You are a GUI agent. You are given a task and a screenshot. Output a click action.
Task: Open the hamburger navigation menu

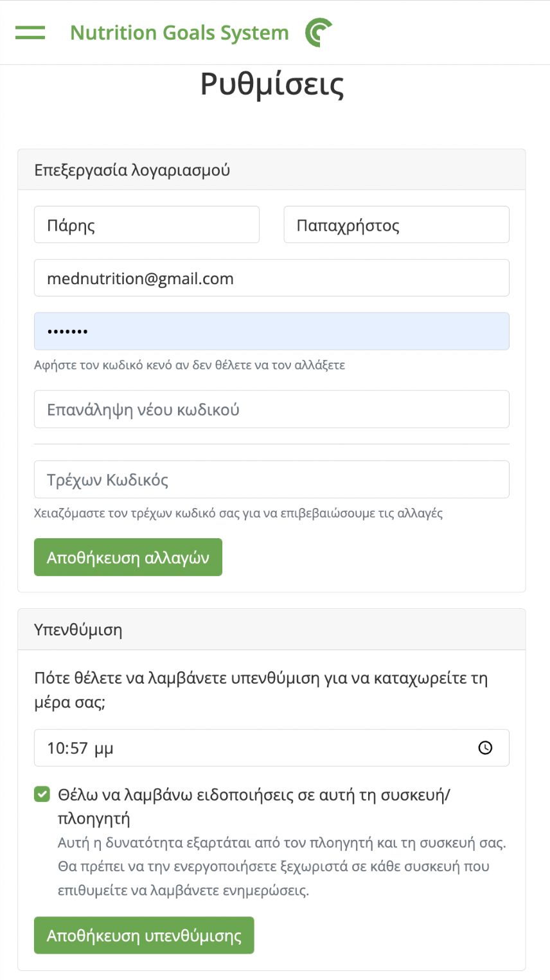point(30,32)
